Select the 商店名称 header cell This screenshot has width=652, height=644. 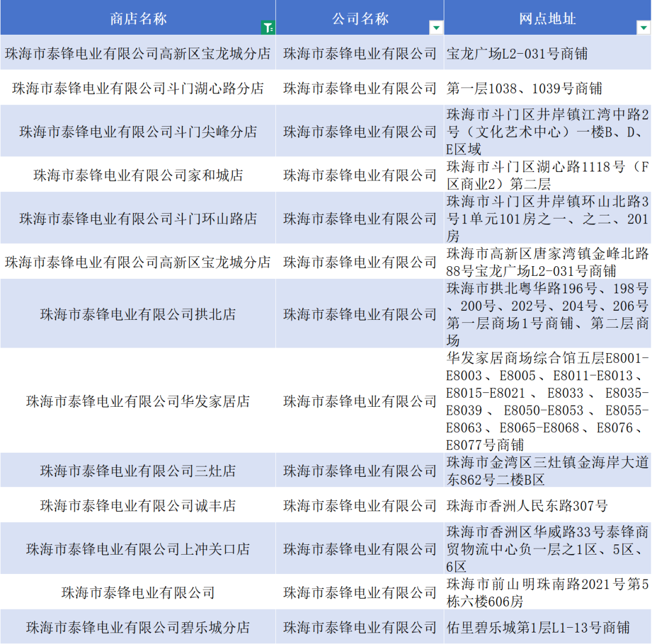[x=138, y=18]
